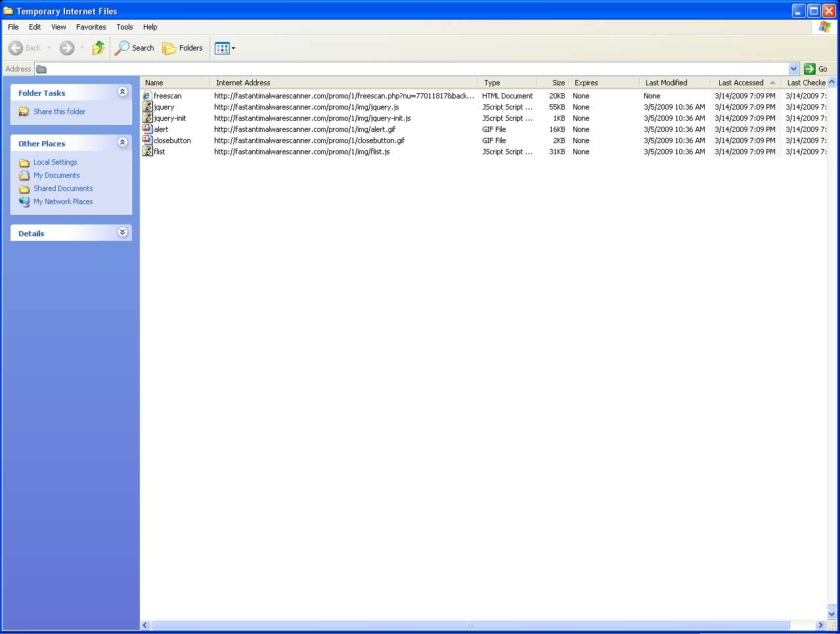This screenshot has width=840, height=634.
Task: Click the Share this folder link
Action: tap(59, 112)
